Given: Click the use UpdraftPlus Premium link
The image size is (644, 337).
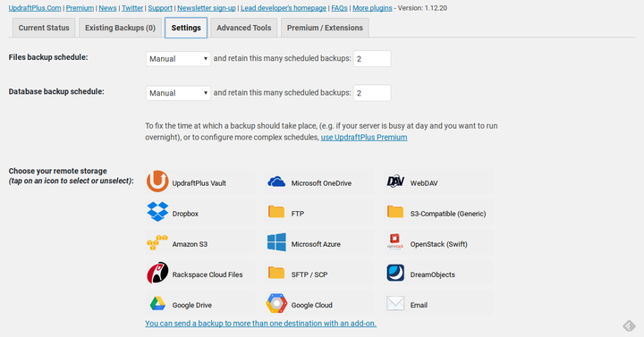Looking at the screenshot, I should [x=364, y=137].
